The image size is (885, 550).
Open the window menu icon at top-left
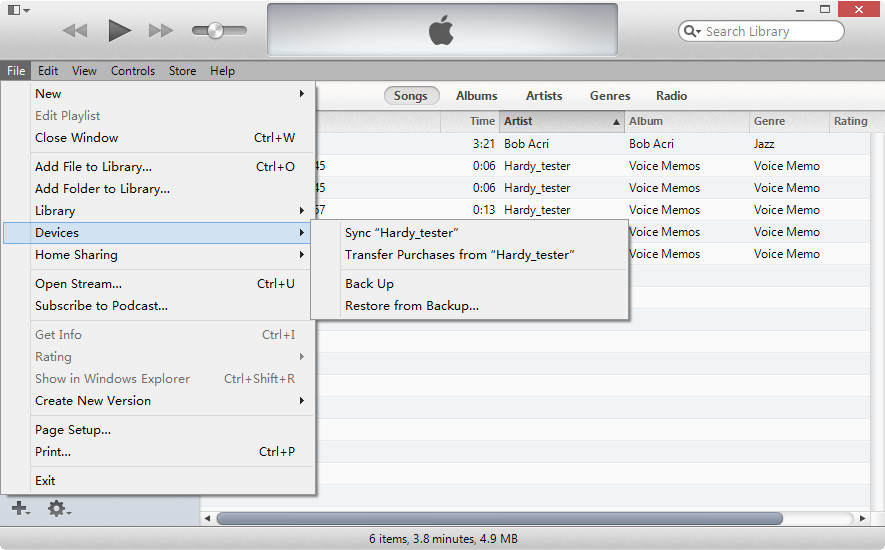(19, 10)
